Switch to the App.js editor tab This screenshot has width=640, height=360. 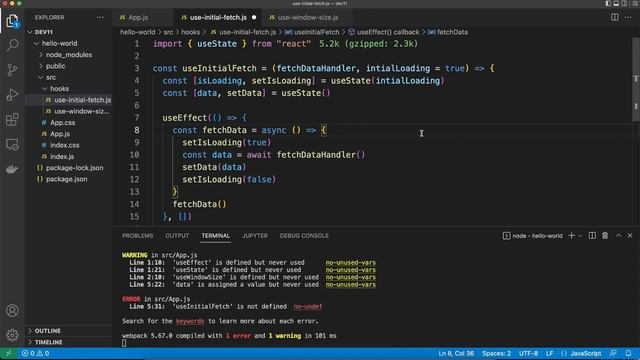pos(138,18)
